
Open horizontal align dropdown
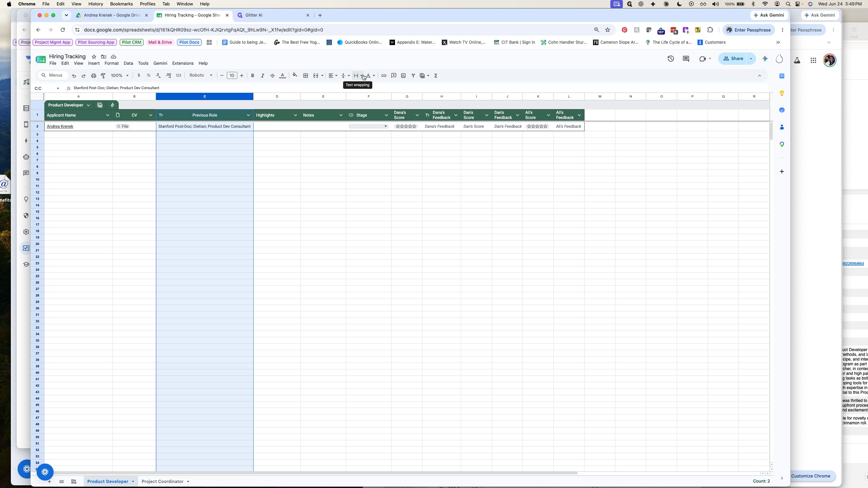333,76
